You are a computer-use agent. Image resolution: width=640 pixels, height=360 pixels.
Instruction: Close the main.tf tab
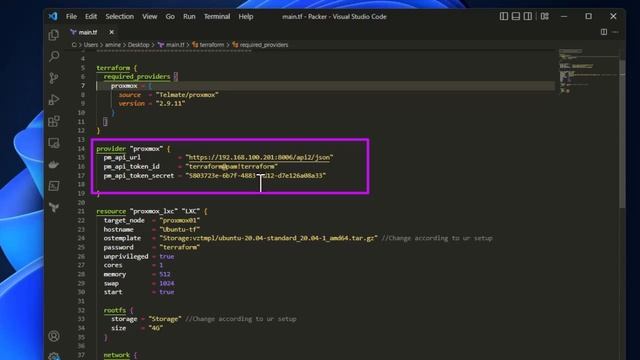[111, 32]
